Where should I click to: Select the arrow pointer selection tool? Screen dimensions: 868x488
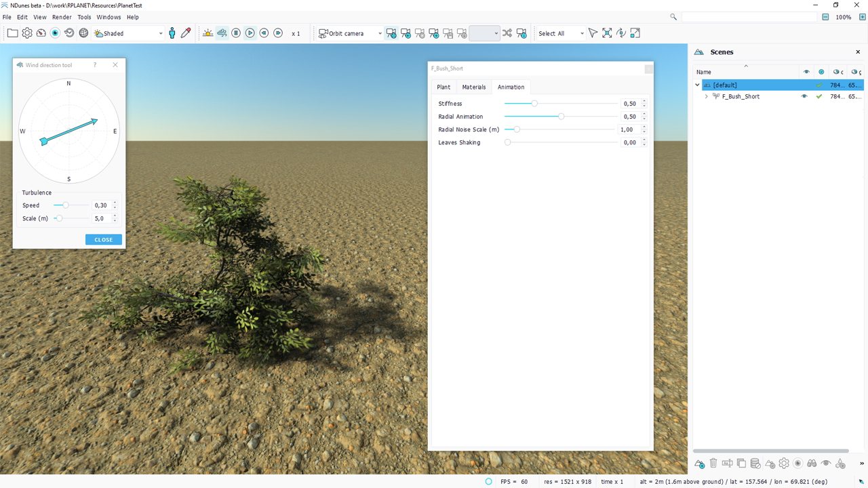coord(593,33)
